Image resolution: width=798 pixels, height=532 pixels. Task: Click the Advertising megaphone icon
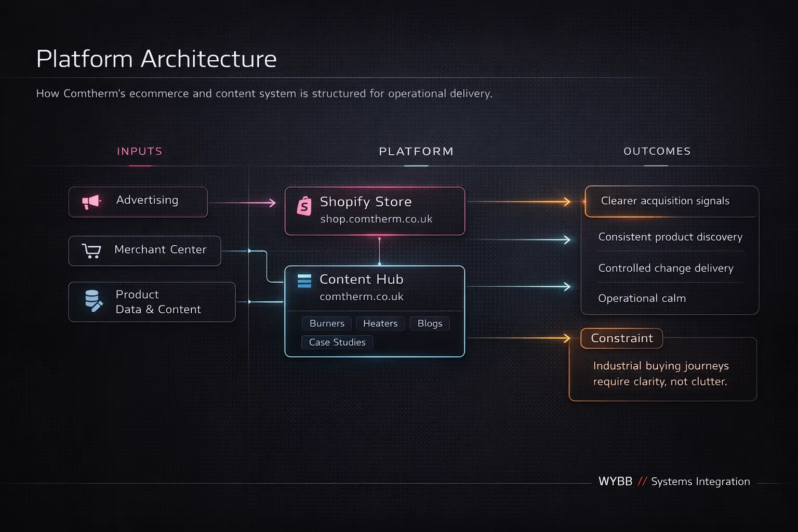pos(91,202)
